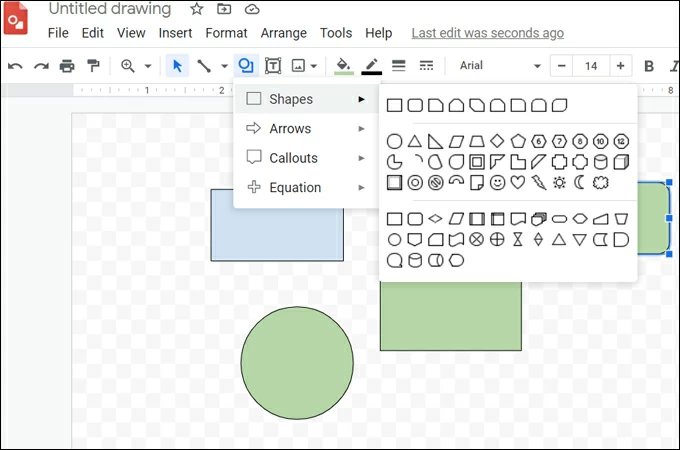
Task: Pick the Pentagon shape
Action: [518, 141]
